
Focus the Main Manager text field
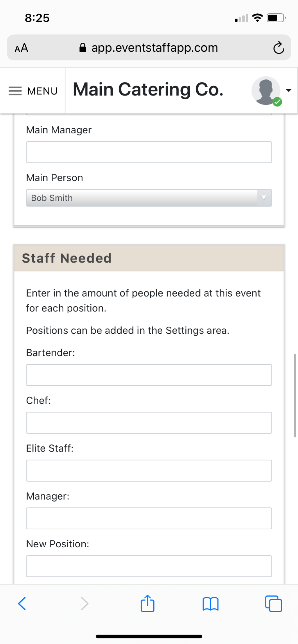click(x=149, y=152)
